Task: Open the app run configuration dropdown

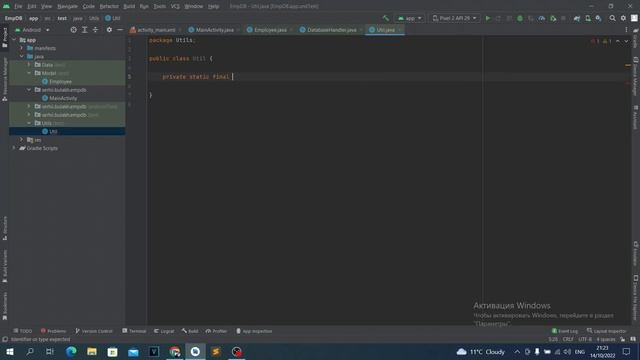Action: coord(409,18)
